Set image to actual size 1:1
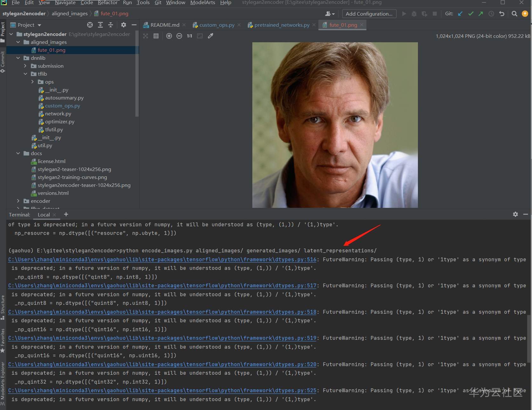 coord(189,36)
